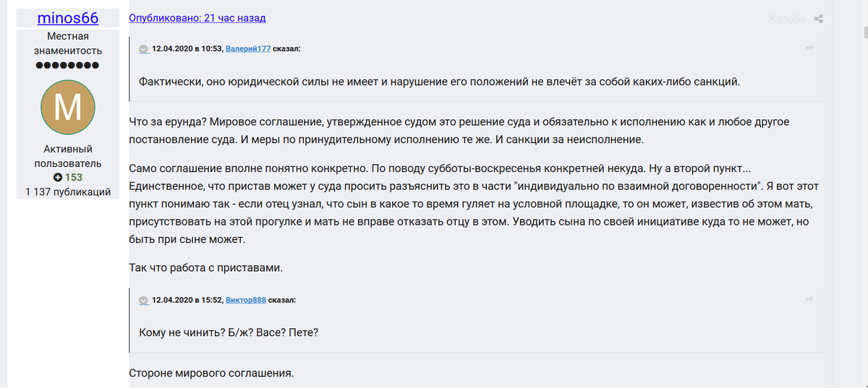Image resolution: width=868 pixels, height=388 pixels.
Task: Open Виктор888's profile from the quote header
Action: click(x=247, y=300)
